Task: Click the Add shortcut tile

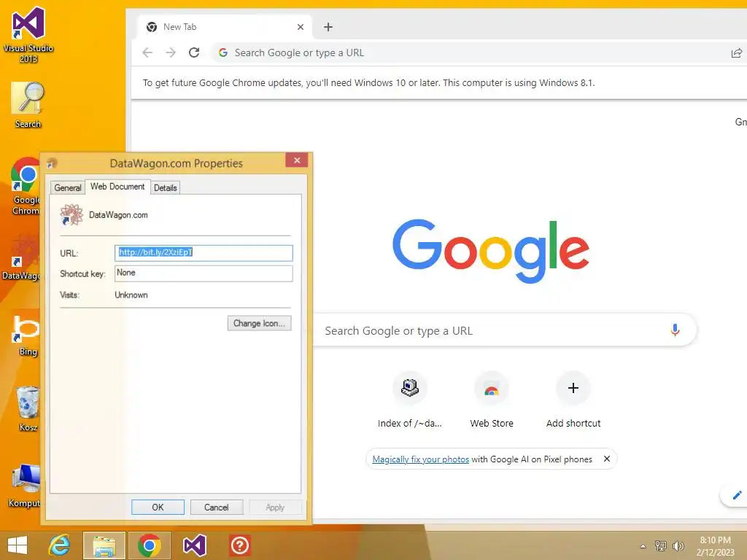Action: coord(573,400)
